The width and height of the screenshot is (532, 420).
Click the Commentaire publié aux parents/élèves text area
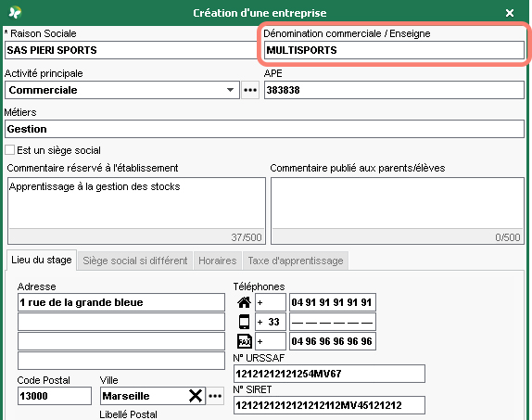pos(398,203)
